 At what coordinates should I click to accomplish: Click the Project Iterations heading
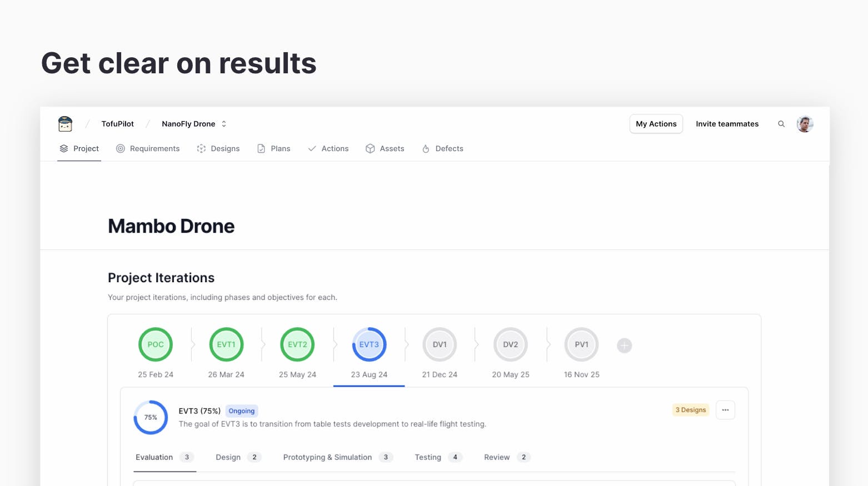[161, 278]
